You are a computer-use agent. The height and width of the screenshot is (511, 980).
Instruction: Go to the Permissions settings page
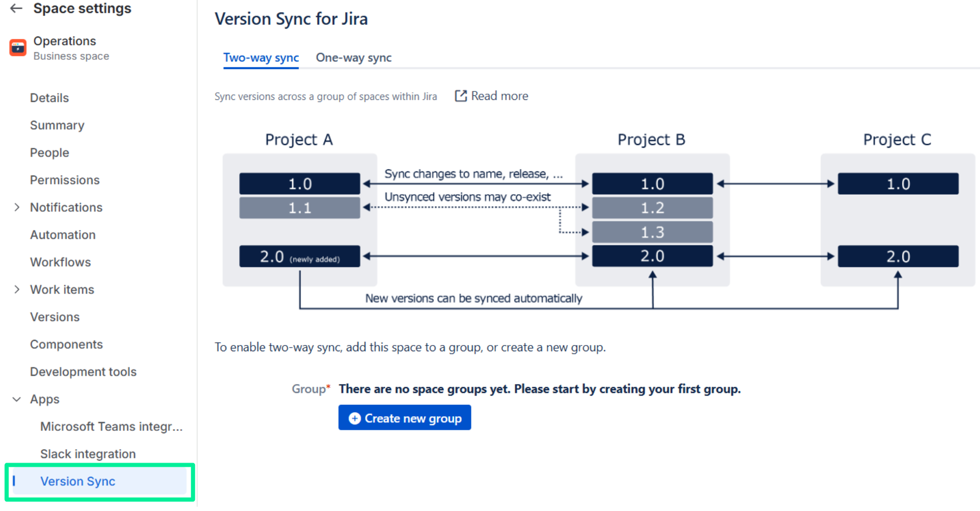(x=64, y=180)
